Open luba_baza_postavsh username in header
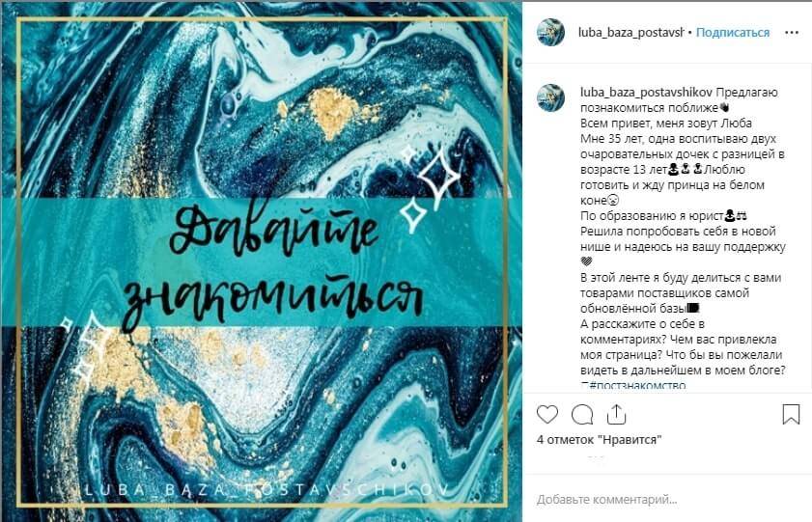This screenshot has height=522, width=812. [x=630, y=32]
